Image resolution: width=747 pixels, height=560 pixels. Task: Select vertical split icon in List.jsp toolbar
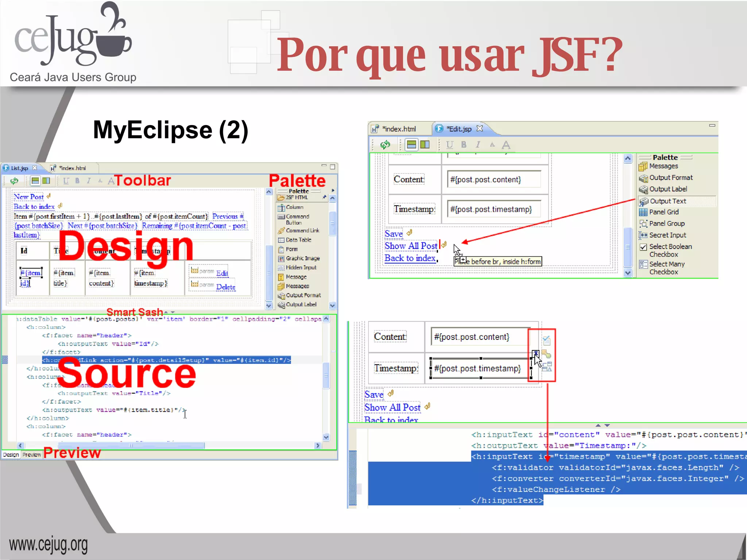[46, 181]
